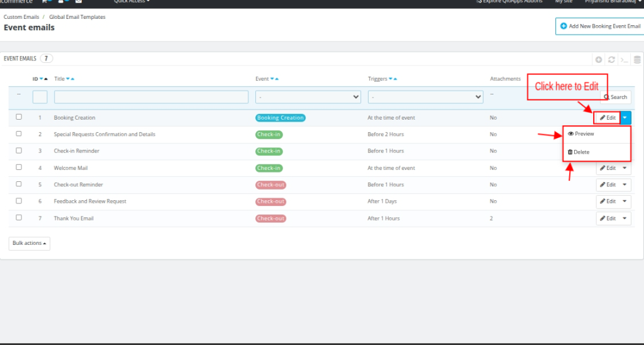Sort Title column descending arrow
Viewport: 644px width, 345px height.
pos(68,79)
